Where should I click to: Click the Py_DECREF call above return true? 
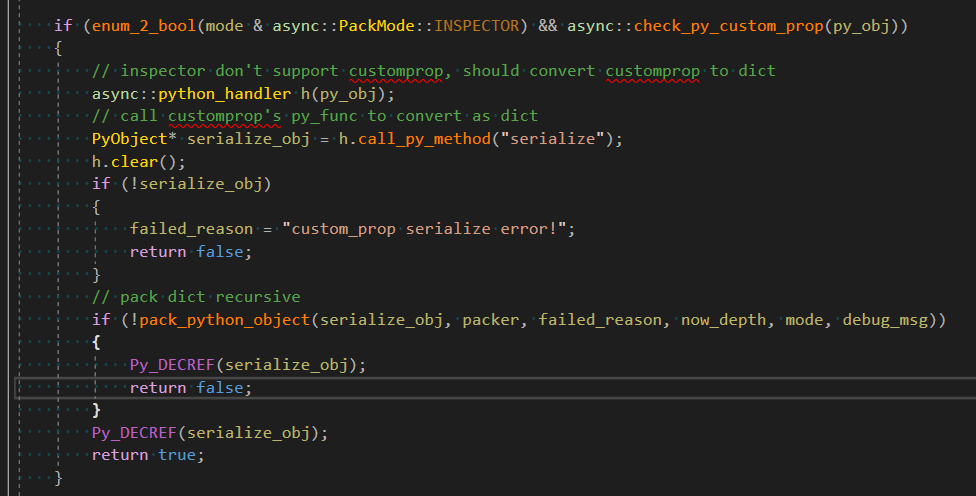point(209,432)
